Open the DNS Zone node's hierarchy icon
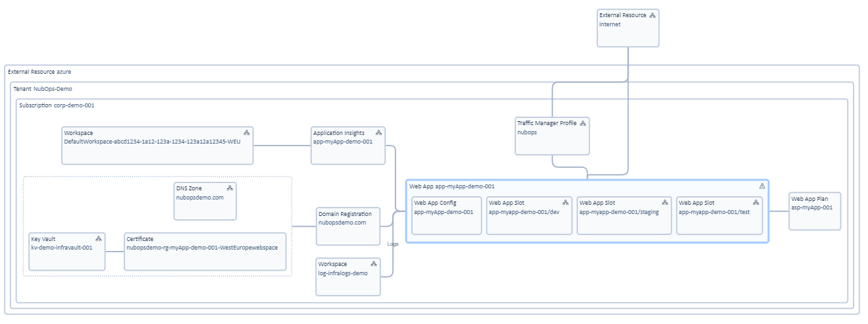This screenshot has height=324, width=868. (x=230, y=188)
